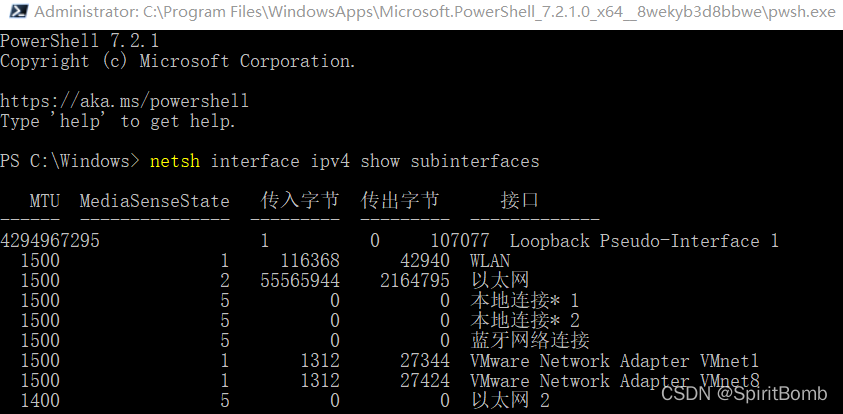
Task: Click the '传出字节' column header
Action: pyautogui.click(x=400, y=201)
